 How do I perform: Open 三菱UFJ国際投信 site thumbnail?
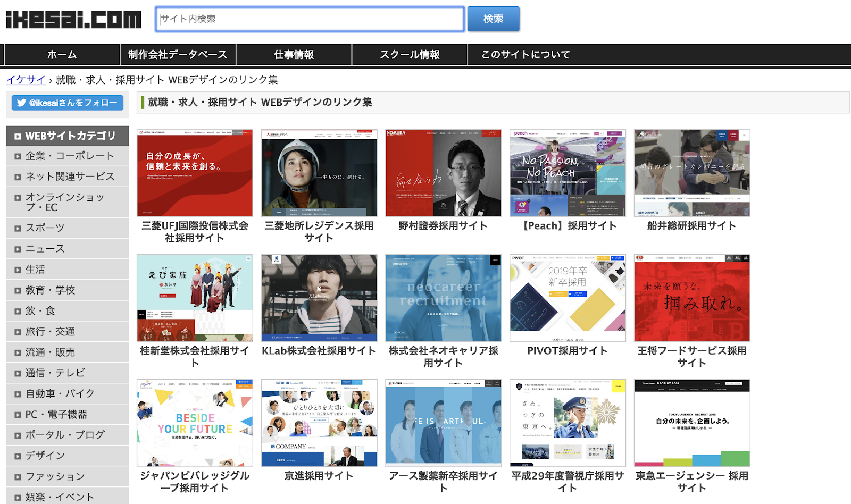tap(195, 173)
